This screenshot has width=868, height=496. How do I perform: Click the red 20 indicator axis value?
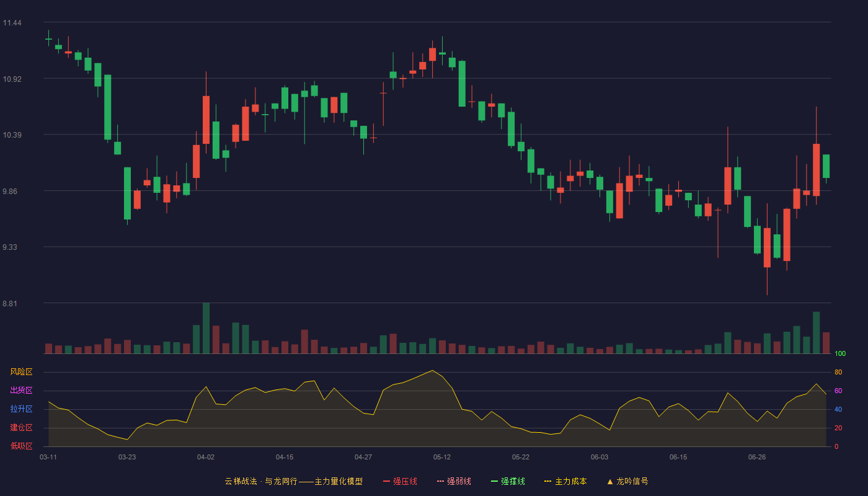838,428
